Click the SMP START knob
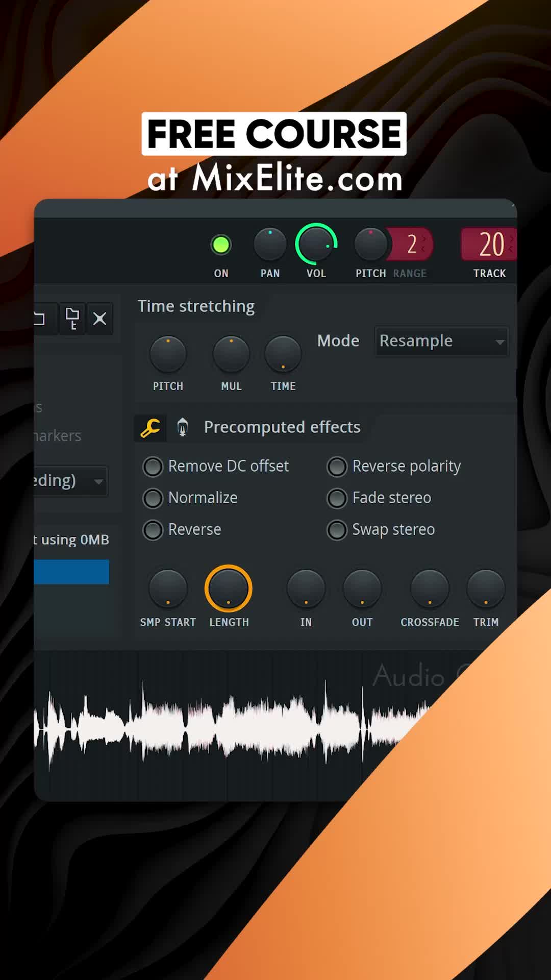This screenshot has width=551, height=980. pyautogui.click(x=168, y=589)
